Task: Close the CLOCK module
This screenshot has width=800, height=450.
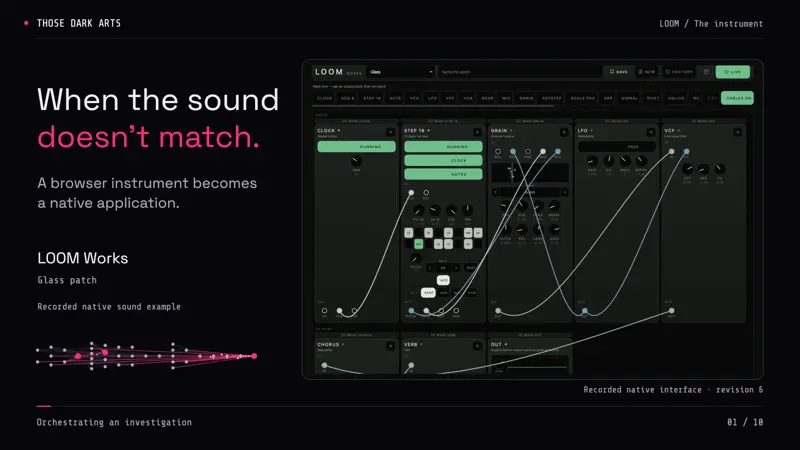Action: tap(390, 132)
